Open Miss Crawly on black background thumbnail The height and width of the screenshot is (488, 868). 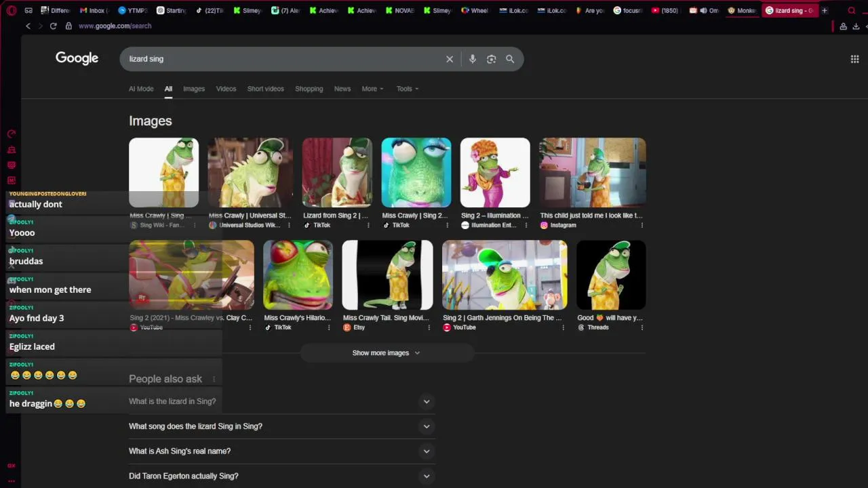pyautogui.click(x=611, y=274)
